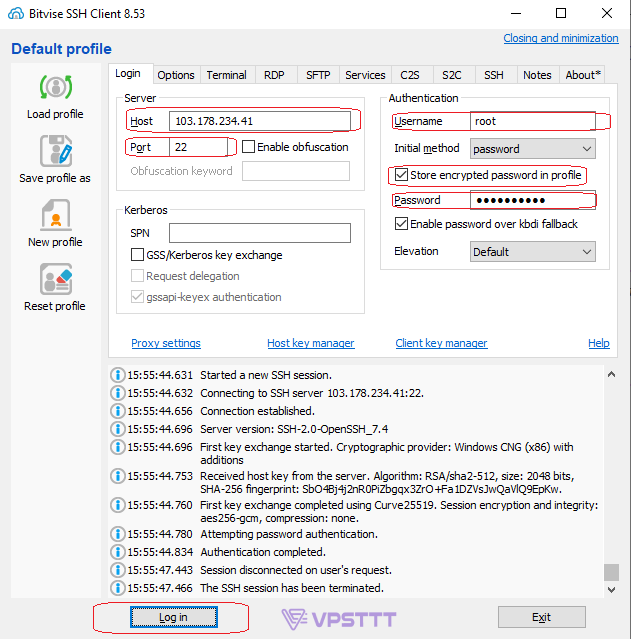Viewport: 631px width, 639px height.
Task: Click the 'Default profile' heading
Action: [61, 49]
